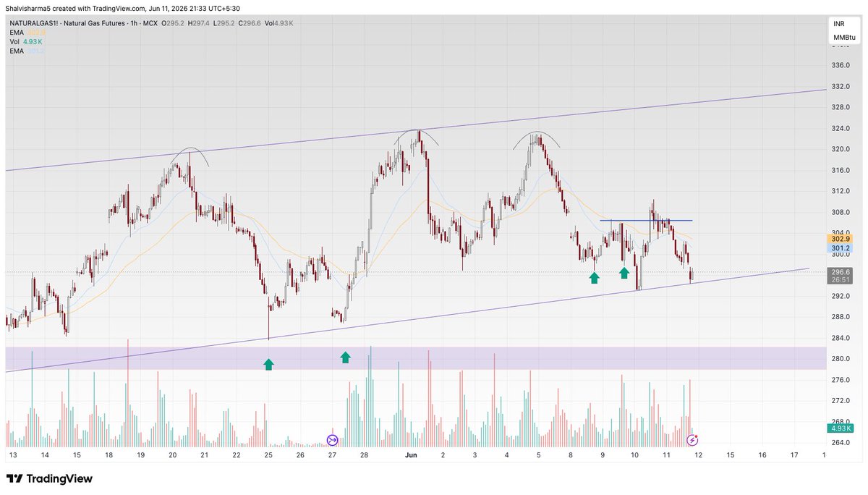
Task: Click the purple contract-roll icon on the date axis
Action: [333, 440]
